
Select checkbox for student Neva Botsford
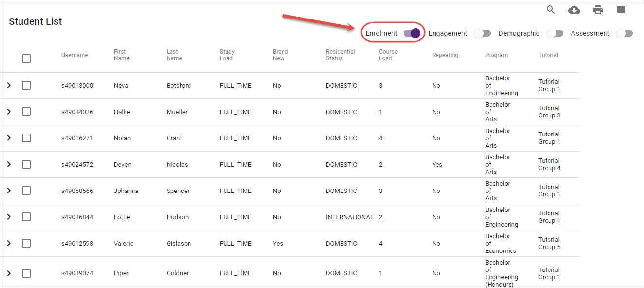(26, 85)
